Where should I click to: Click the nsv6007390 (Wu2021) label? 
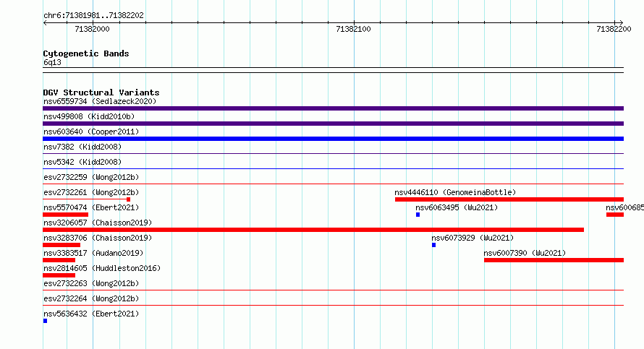click(525, 253)
